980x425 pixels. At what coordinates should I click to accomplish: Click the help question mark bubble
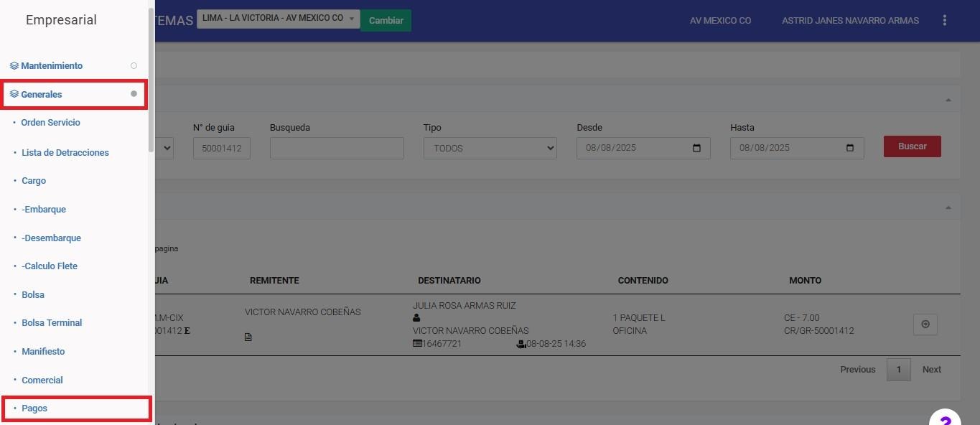[946, 419]
